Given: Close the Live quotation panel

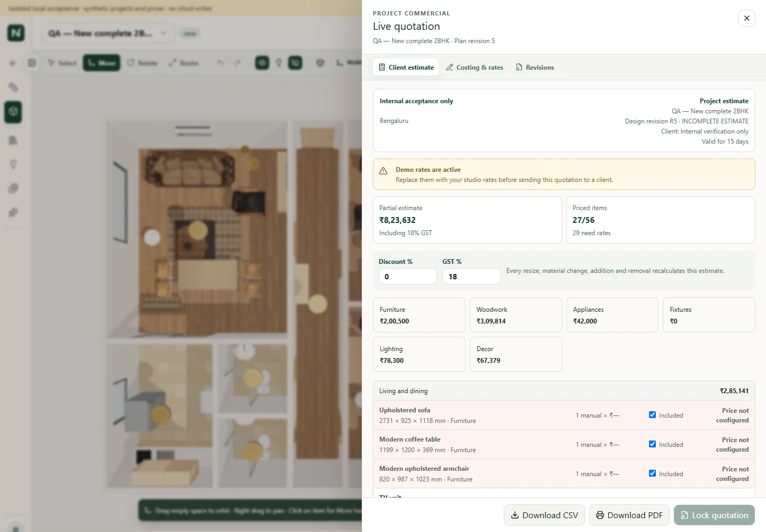Looking at the screenshot, I should click(x=747, y=18).
